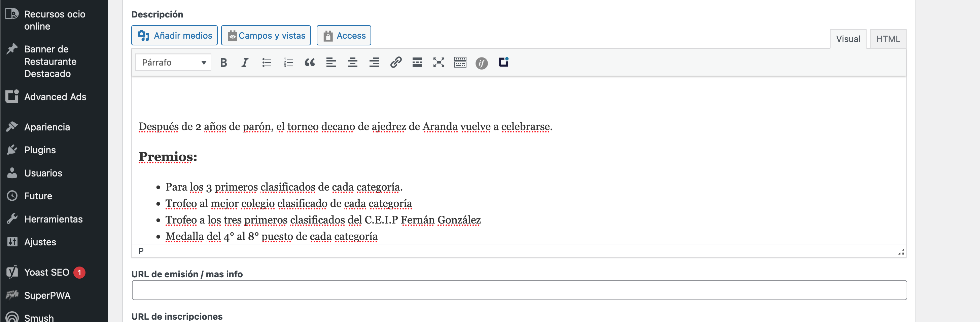Focus the URL de emisión input field
The width and height of the screenshot is (980, 322).
pyautogui.click(x=519, y=290)
